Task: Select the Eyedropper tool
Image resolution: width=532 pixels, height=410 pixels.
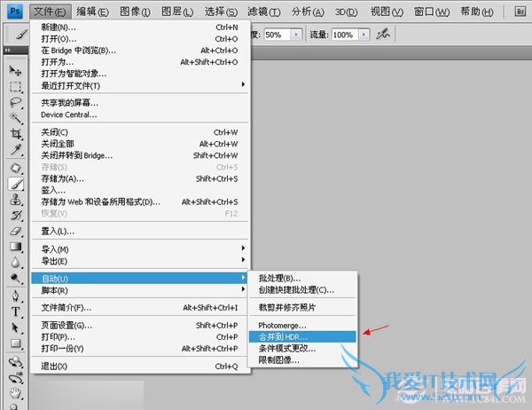Action: click(15, 149)
